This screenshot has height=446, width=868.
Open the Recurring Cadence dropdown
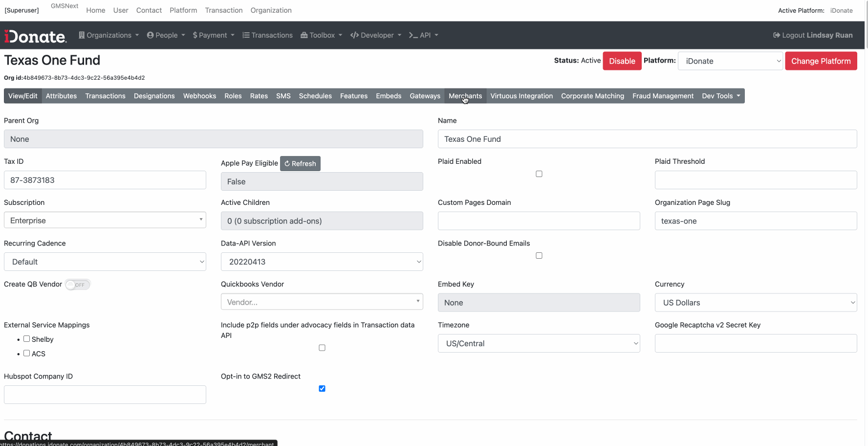105,262
